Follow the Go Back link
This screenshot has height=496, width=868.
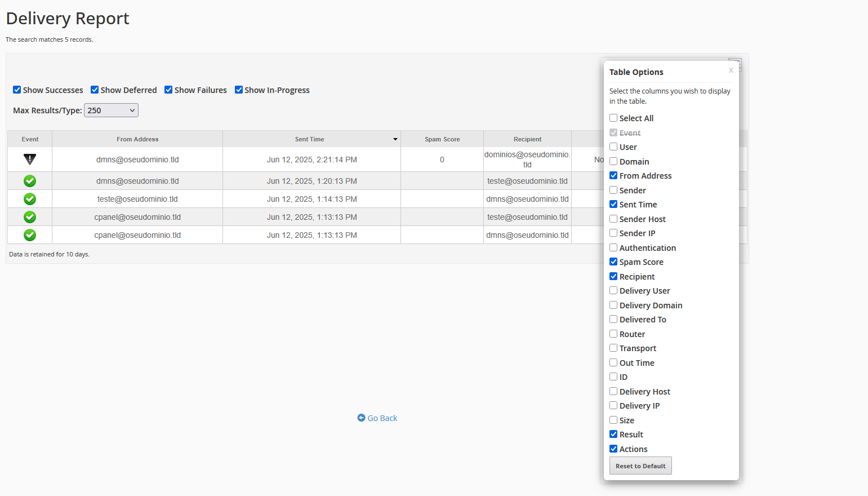(382, 418)
